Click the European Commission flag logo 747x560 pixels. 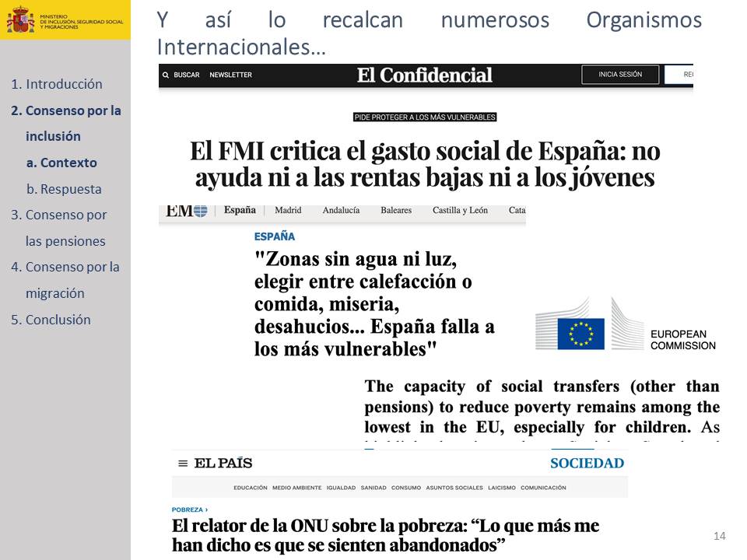[x=580, y=334]
